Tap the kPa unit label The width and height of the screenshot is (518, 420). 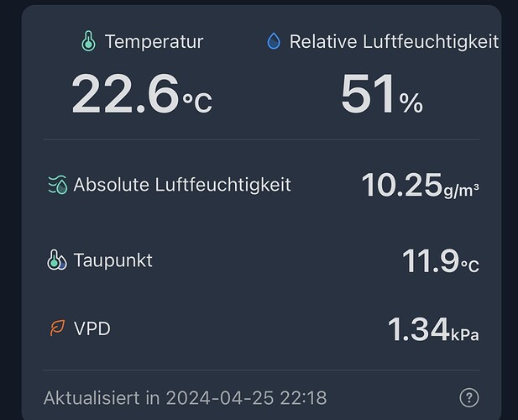pyautogui.click(x=466, y=335)
